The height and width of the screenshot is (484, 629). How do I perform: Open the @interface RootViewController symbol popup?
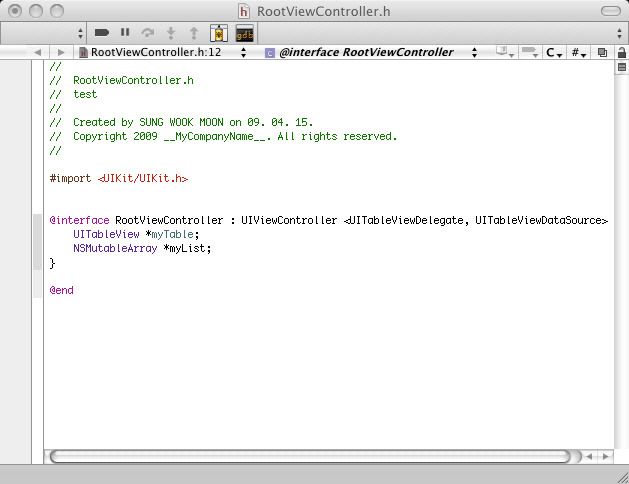pos(371,53)
